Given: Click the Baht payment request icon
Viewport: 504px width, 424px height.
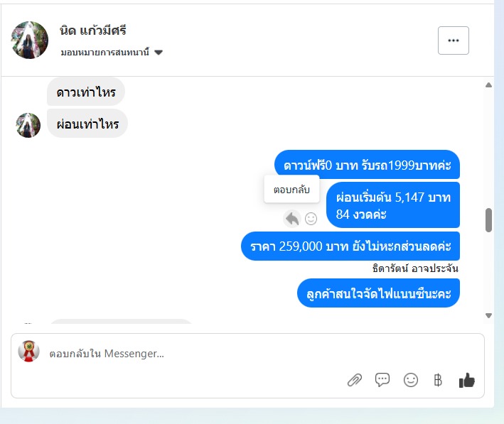Looking at the screenshot, I should tap(438, 380).
